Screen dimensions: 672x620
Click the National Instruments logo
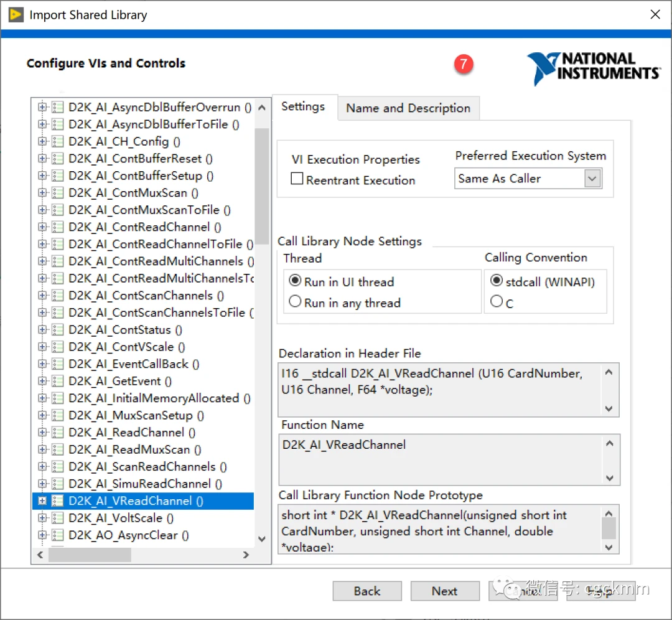tap(593, 67)
